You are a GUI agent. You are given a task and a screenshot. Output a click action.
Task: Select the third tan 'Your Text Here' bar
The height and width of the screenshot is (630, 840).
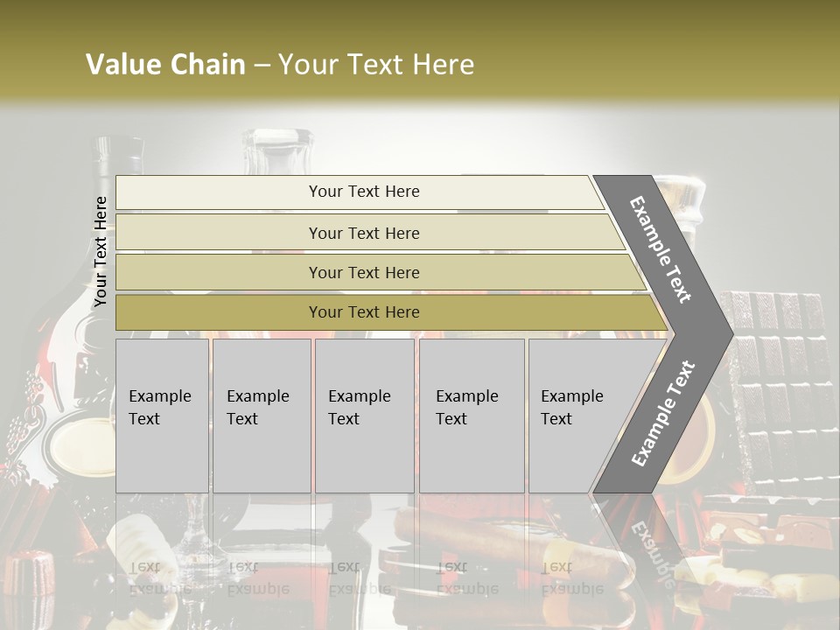coord(381,273)
